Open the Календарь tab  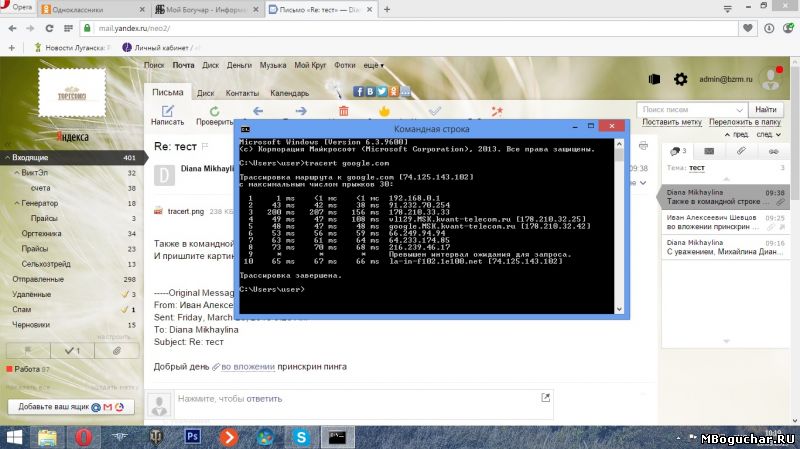coord(289,93)
